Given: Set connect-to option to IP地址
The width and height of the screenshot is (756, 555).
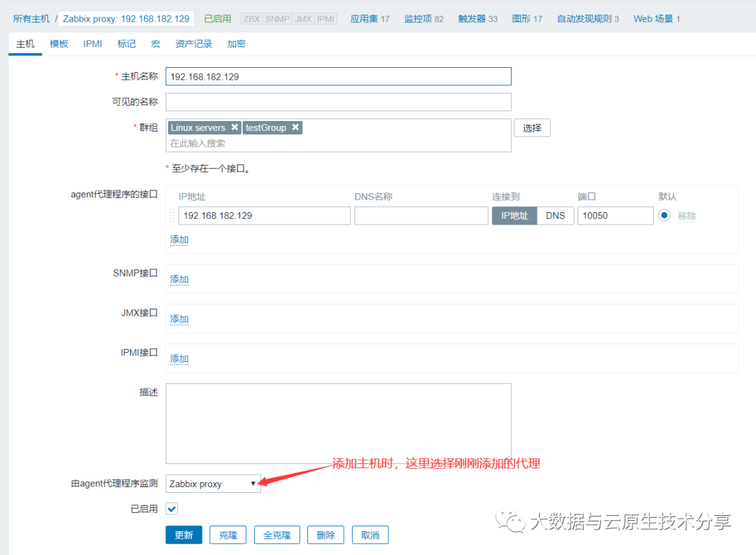Looking at the screenshot, I should pos(514,216).
